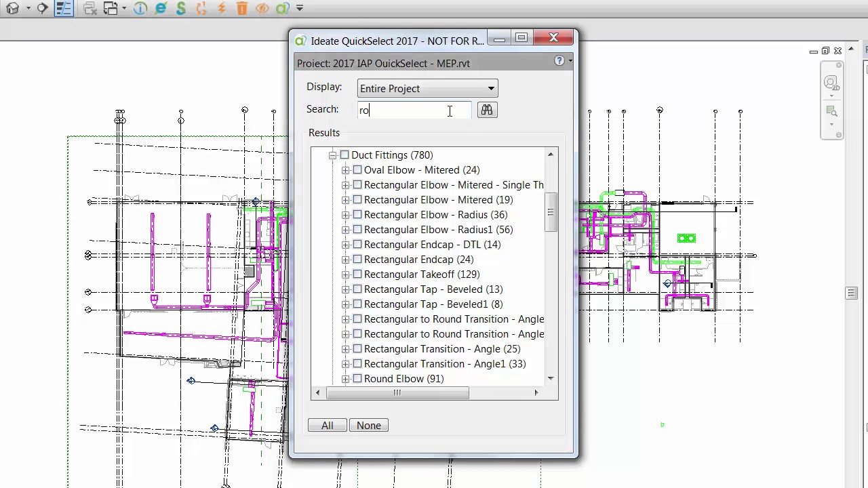Expand the Oval Elbow - Mitered (24) node
This screenshot has height=488, width=868.
346,170
